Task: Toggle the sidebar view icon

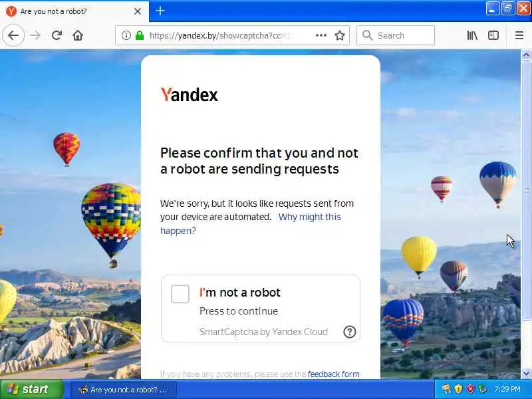Action: point(493,35)
